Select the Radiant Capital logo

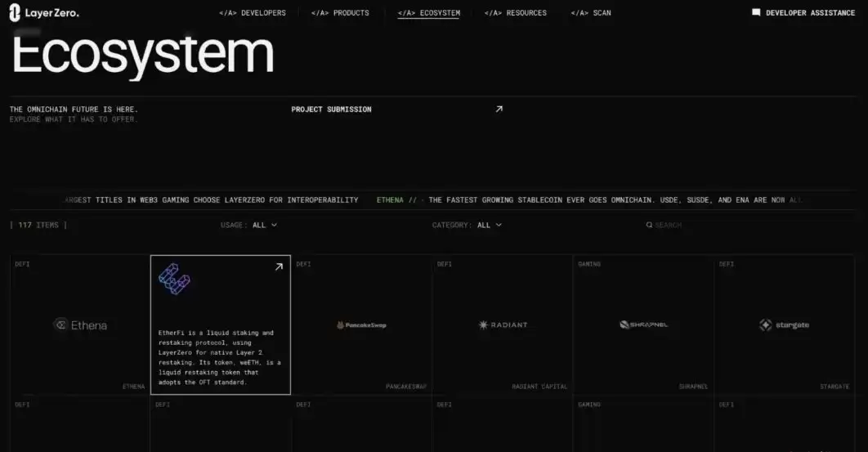503,325
